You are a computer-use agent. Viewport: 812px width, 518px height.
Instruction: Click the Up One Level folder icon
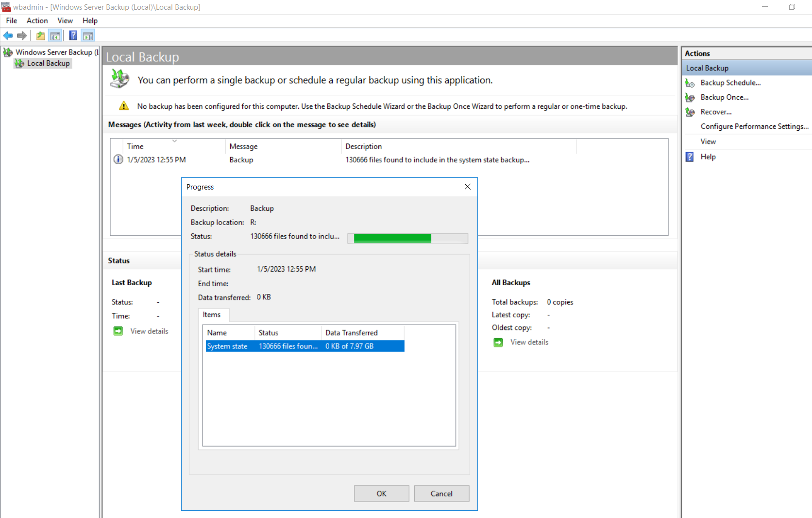tap(41, 35)
